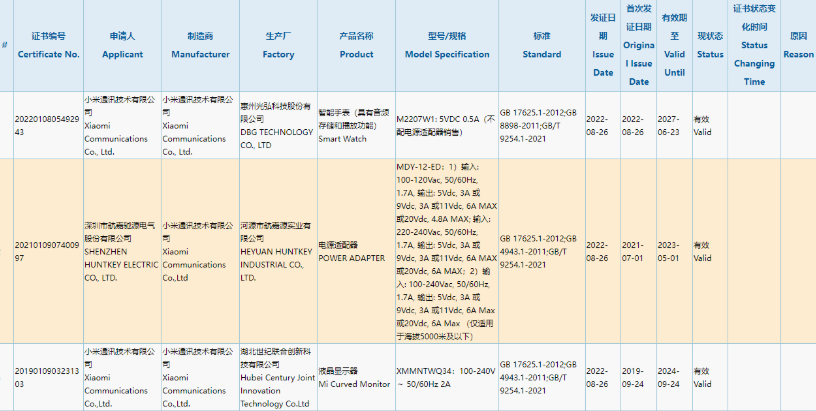Select the Reason column header
Screen dimensions: 816x411
coord(798,45)
